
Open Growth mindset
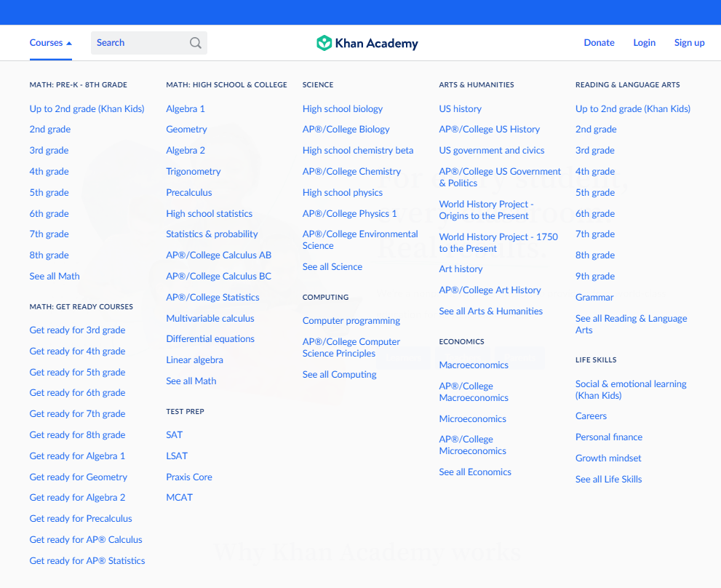(x=608, y=458)
